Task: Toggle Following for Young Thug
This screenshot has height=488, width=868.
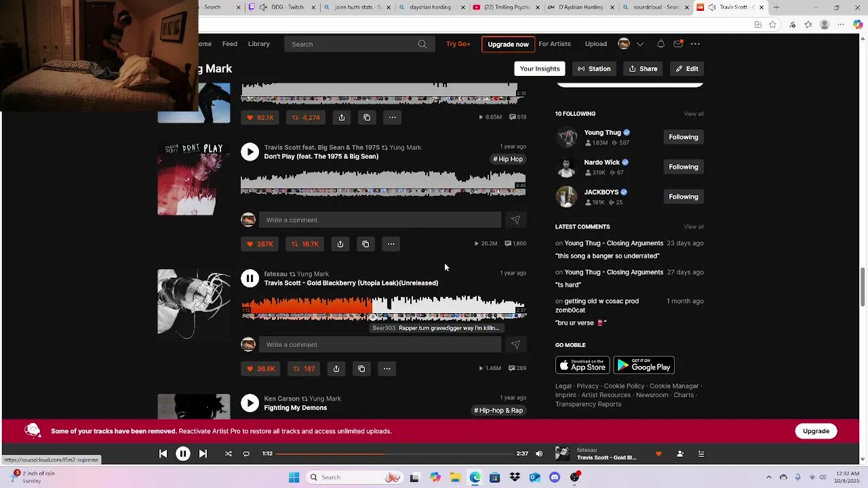Action: [x=683, y=137]
